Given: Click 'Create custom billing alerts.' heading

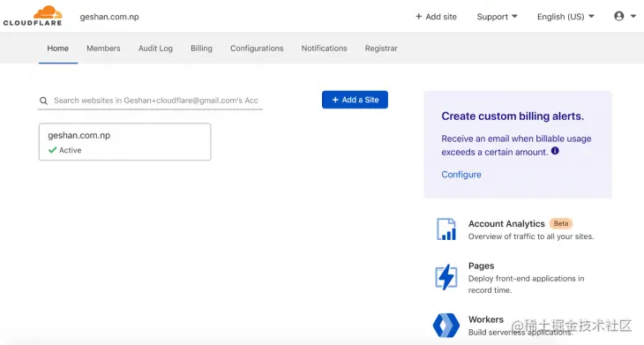Looking at the screenshot, I should (513, 116).
